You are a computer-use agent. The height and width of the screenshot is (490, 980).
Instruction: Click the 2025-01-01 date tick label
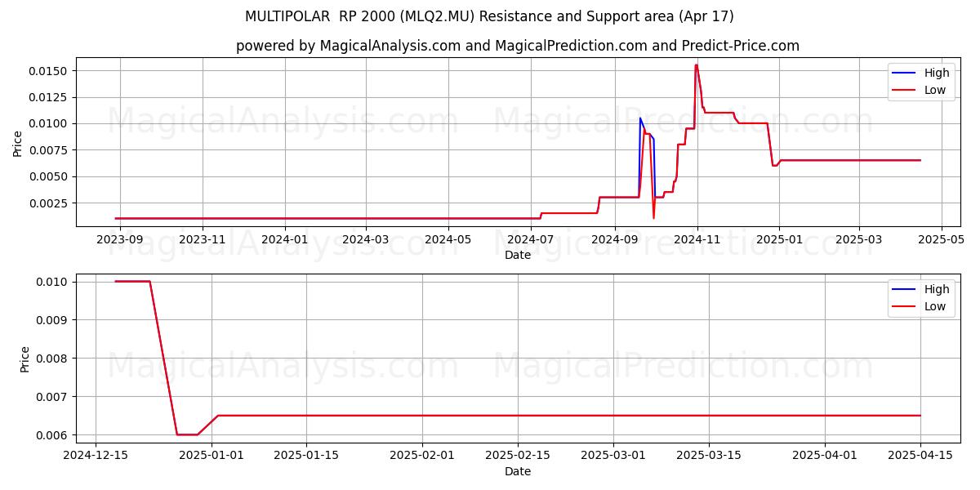[x=212, y=456]
